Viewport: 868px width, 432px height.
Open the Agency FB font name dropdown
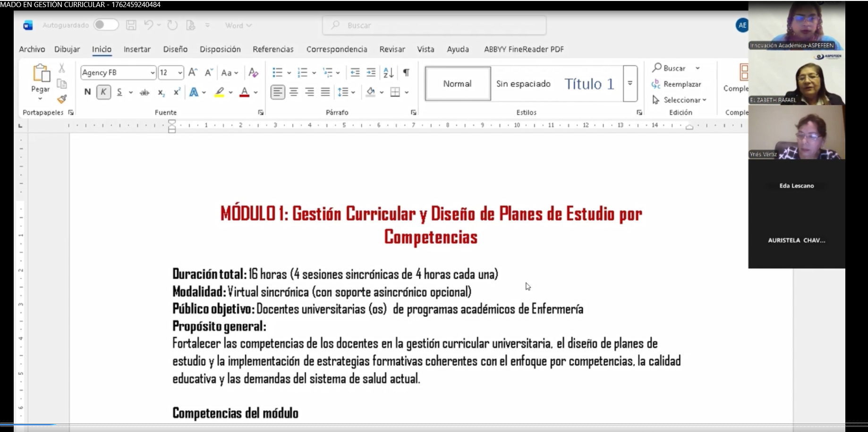click(153, 73)
